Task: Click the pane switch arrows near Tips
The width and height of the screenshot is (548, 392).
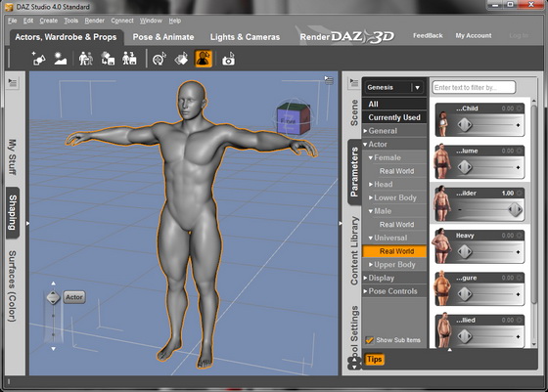Action: coord(354,363)
